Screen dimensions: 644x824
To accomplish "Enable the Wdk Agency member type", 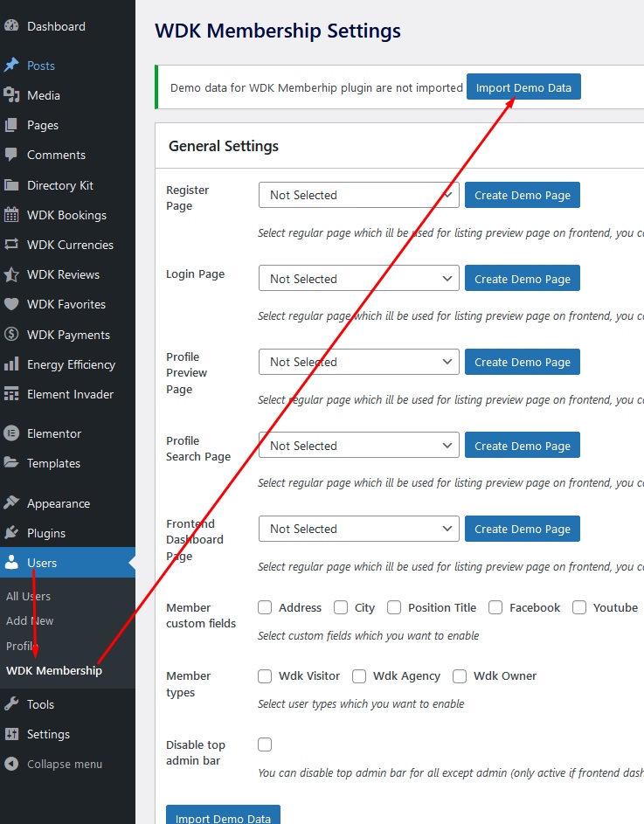I will click(x=359, y=675).
